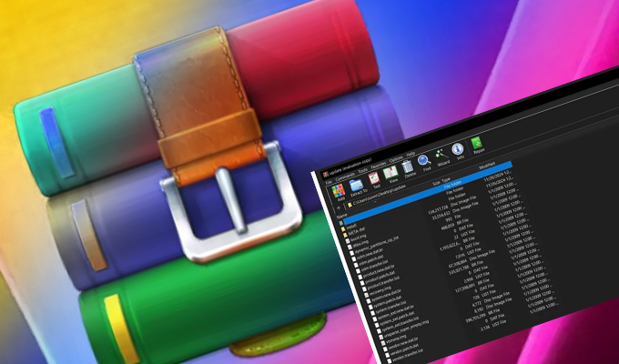The image size is (619, 364).
Task: Click the WinRAR title bar app icon
Action: [326, 174]
